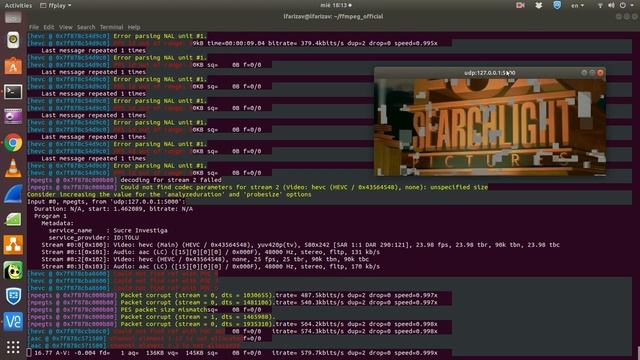
Task: Click the blue shield dock icon
Action: click(13, 296)
